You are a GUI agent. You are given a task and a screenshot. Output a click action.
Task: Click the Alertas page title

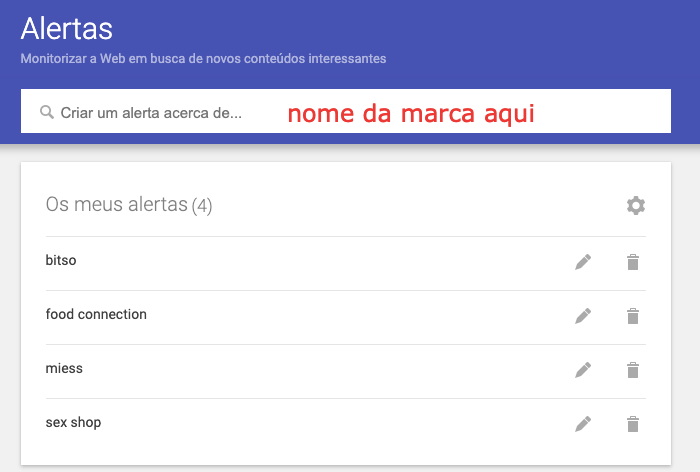[67, 29]
